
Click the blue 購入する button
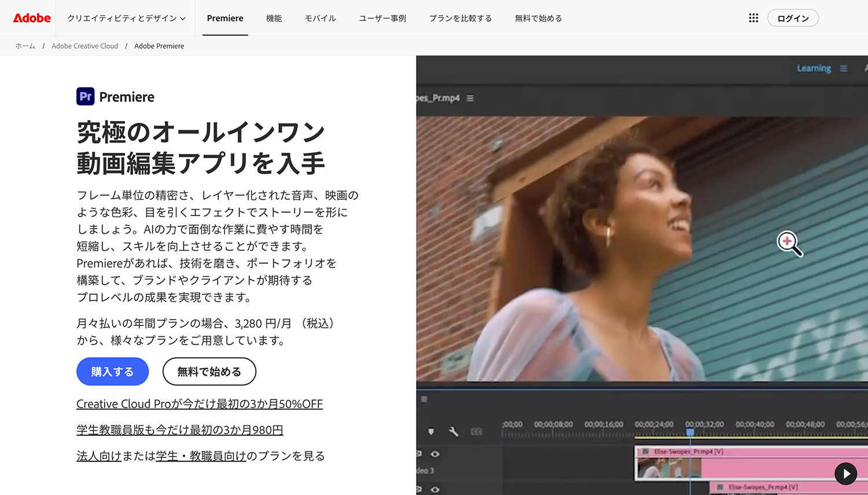113,372
